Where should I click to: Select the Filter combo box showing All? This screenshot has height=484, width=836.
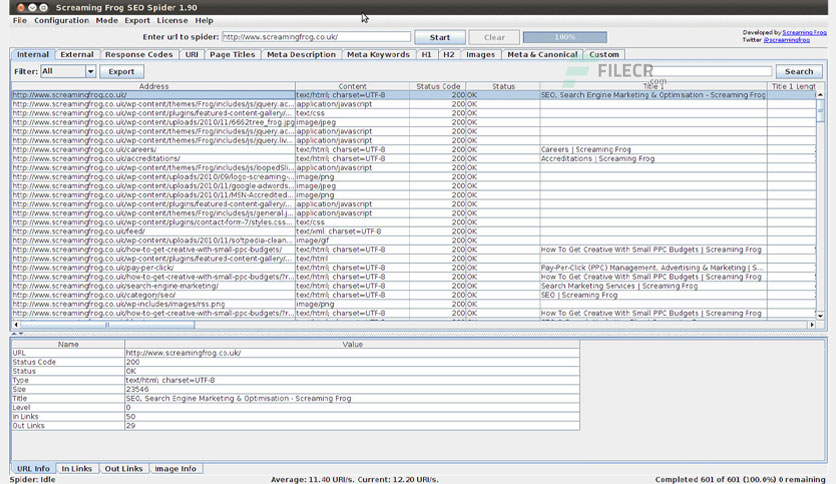point(68,71)
